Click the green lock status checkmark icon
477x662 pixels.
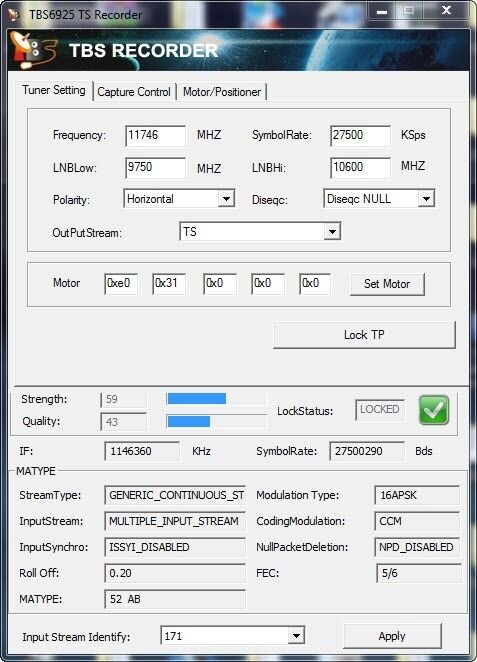point(434,410)
